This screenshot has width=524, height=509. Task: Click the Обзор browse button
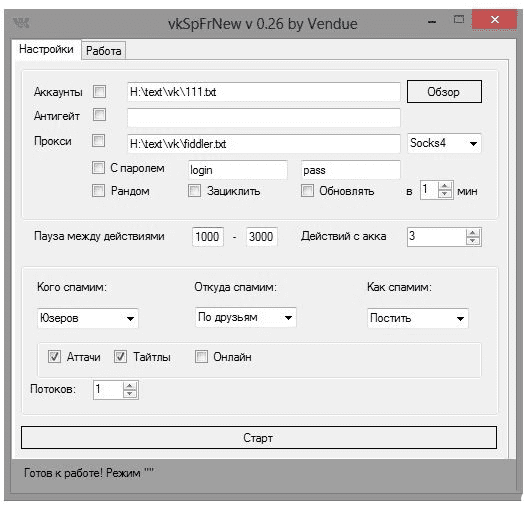pos(444,92)
